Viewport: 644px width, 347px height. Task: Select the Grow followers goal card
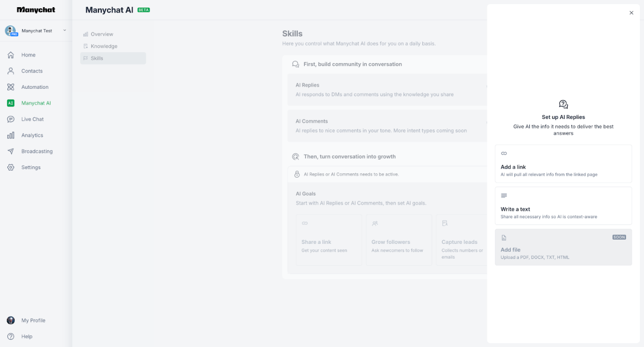point(399,240)
